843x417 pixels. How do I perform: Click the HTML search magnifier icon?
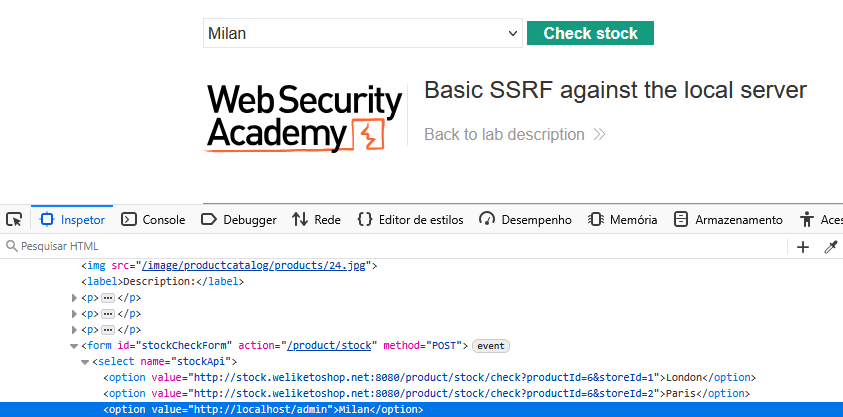pyautogui.click(x=11, y=247)
